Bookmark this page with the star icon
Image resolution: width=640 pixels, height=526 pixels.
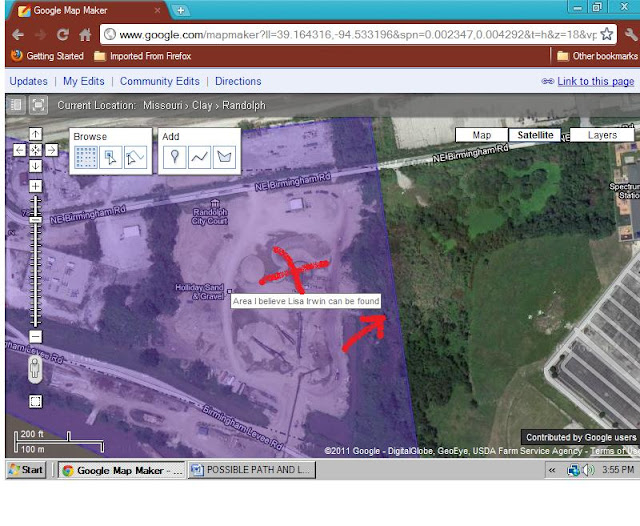607,34
